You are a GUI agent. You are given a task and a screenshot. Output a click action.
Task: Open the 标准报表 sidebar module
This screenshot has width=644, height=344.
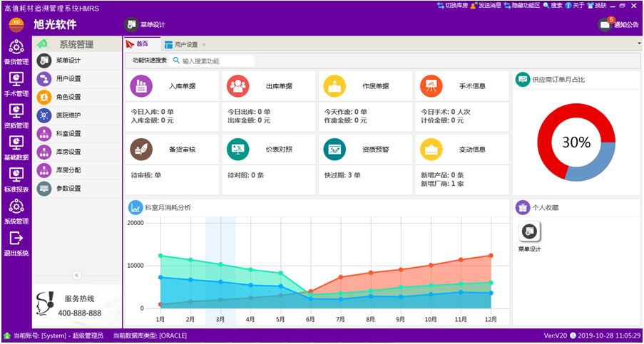click(16, 179)
